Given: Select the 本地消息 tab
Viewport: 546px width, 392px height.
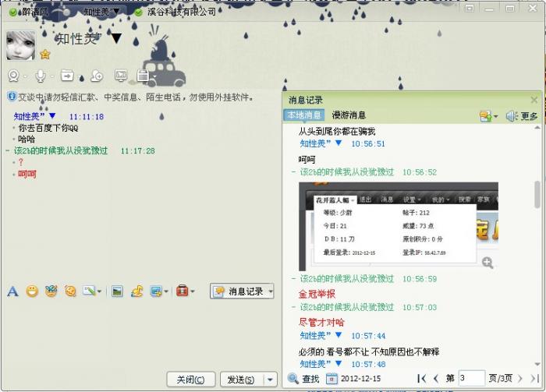Looking at the screenshot, I should tap(304, 115).
